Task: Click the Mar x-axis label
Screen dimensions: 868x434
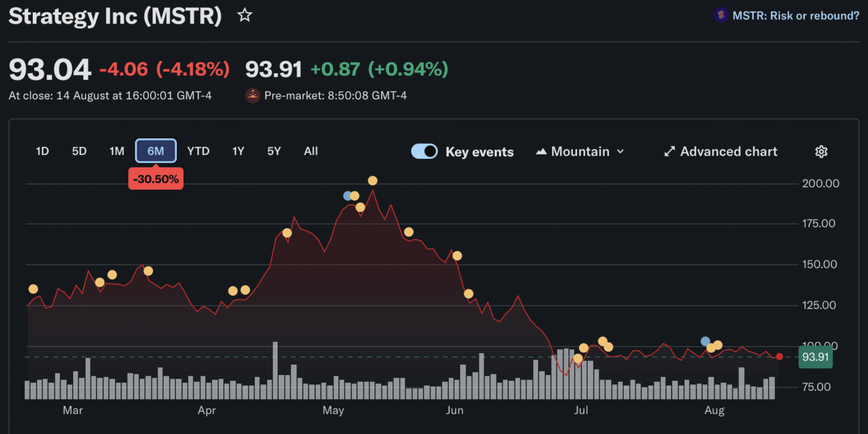Action: [73, 410]
